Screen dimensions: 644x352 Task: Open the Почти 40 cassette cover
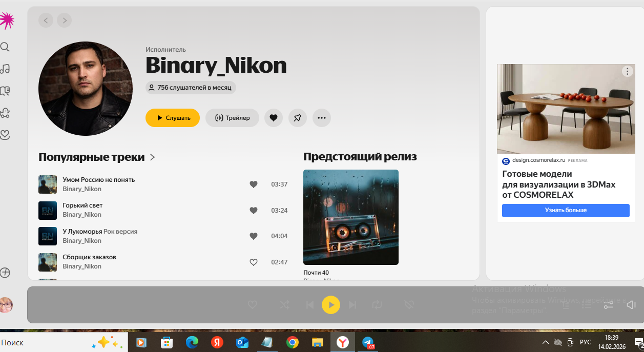(x=351, y=217)
